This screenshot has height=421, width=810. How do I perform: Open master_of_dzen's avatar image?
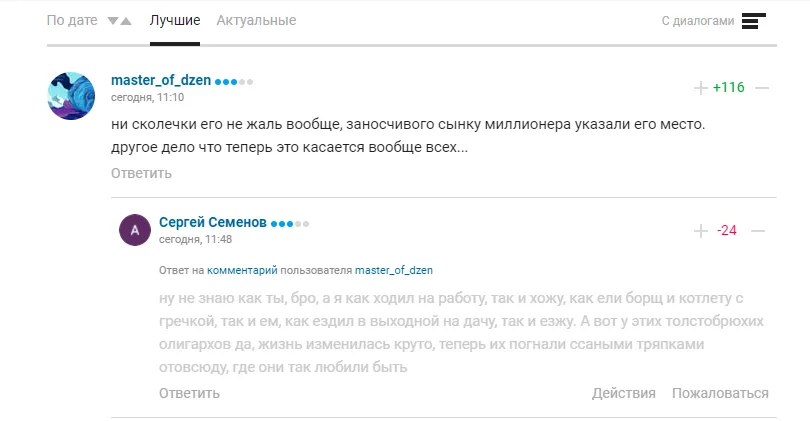72,96
